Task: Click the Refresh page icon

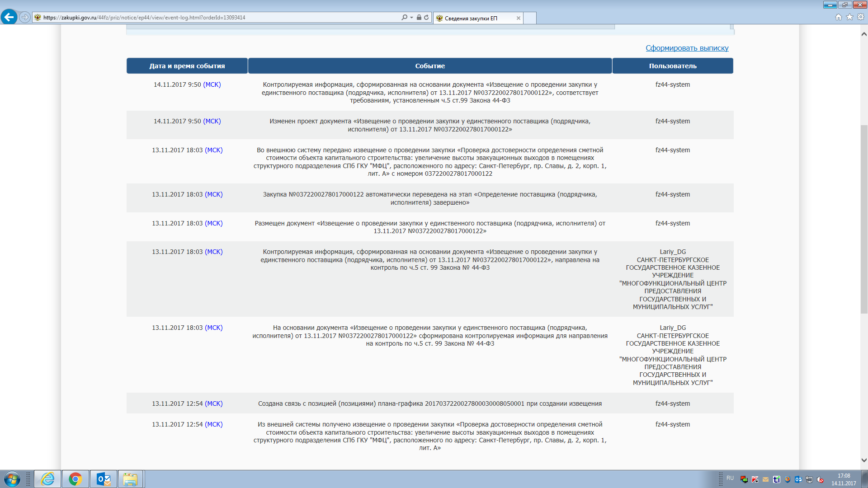Action: pyautogui.click(x=426, y=17)
